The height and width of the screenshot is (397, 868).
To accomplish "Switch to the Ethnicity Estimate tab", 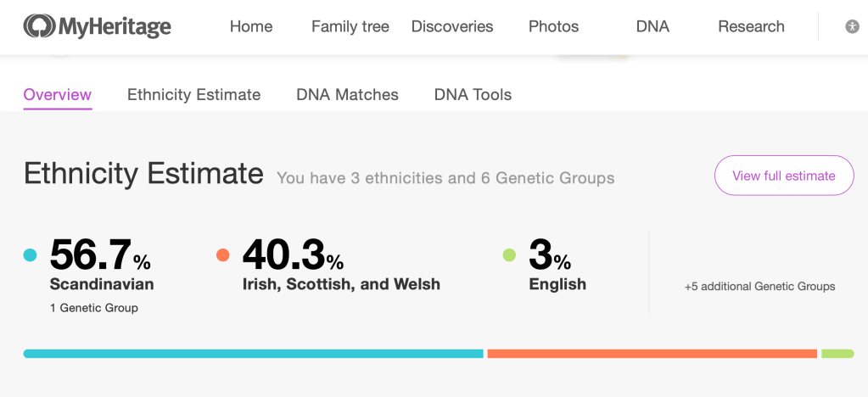I will (193, 95).
